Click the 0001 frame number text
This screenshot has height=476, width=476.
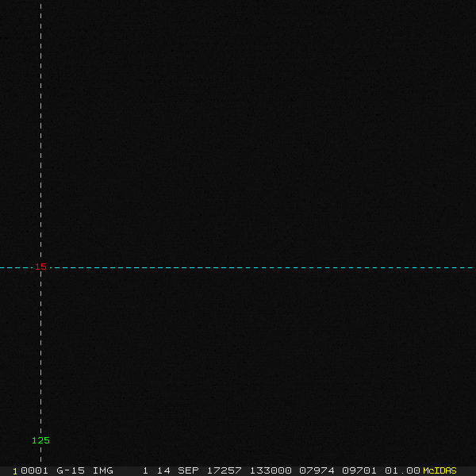[34, 470]
